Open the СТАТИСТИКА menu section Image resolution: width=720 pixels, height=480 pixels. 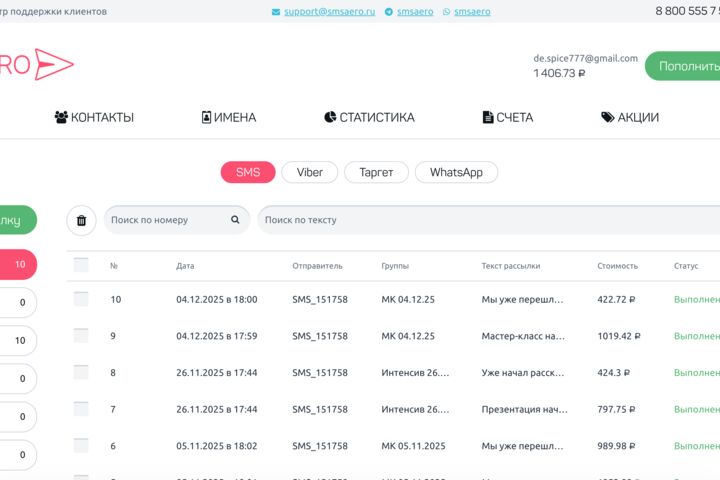point(369,117)
